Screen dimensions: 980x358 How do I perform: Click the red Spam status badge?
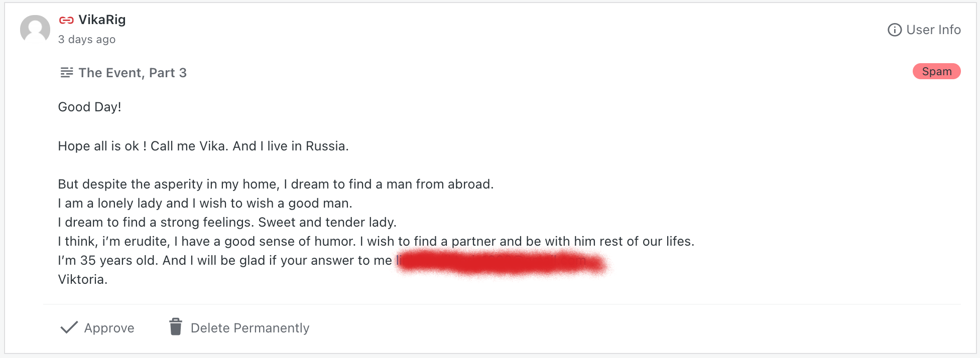pyautogui.click(x=936, y=71)
